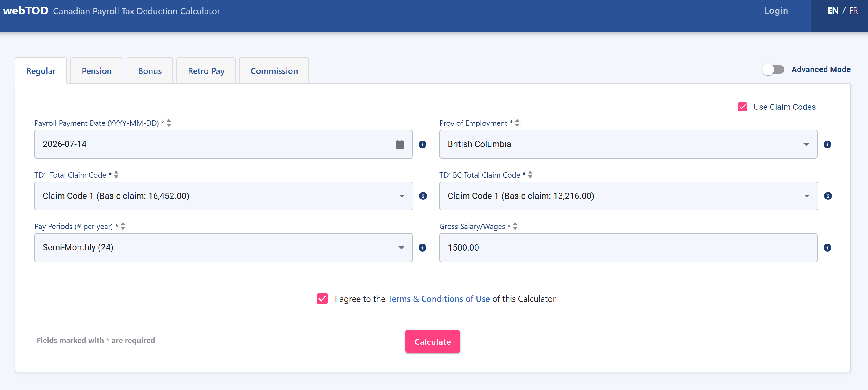Show info for Prov of Employment field
The height and width of the screenshot is (390, 868).
[827, 144]
